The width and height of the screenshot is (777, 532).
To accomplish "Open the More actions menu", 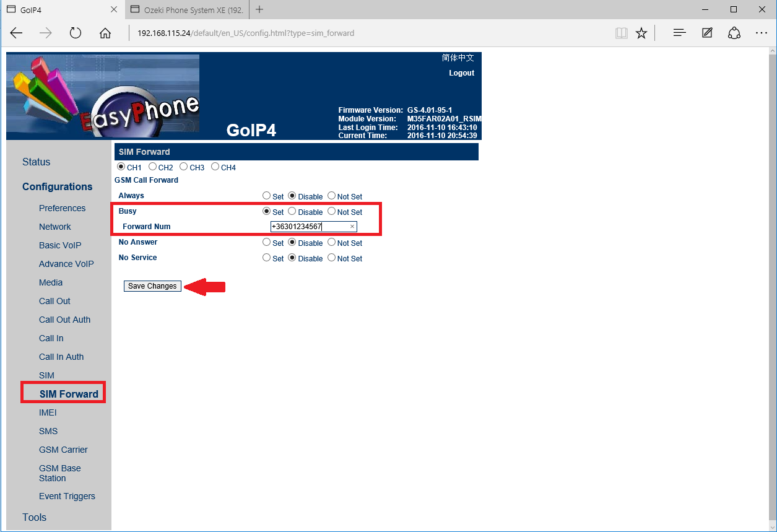I will click(x=762, y=33).
